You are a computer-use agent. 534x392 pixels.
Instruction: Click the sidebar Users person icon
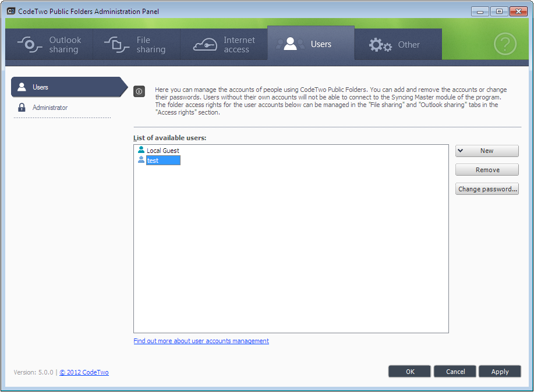coord(22,87)
